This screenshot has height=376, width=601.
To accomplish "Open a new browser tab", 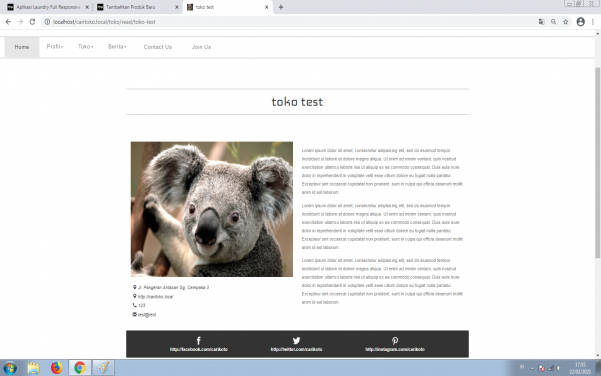I will (281, 7).
